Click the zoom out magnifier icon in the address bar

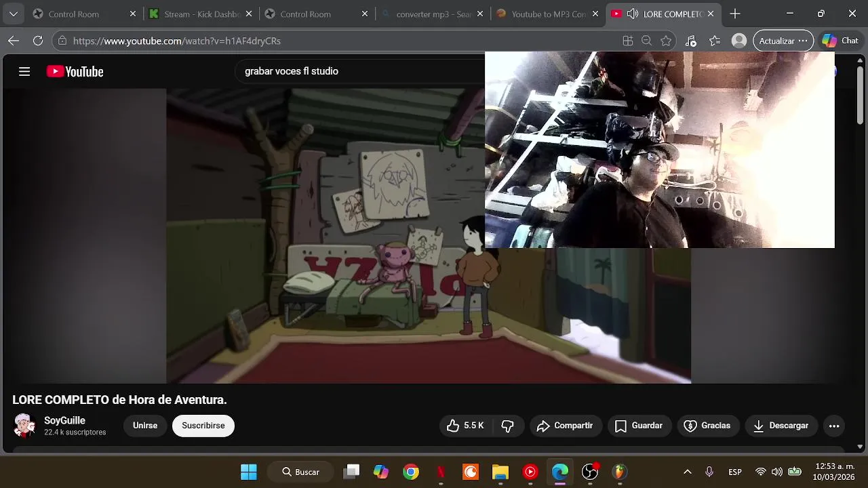pos(647,41)
